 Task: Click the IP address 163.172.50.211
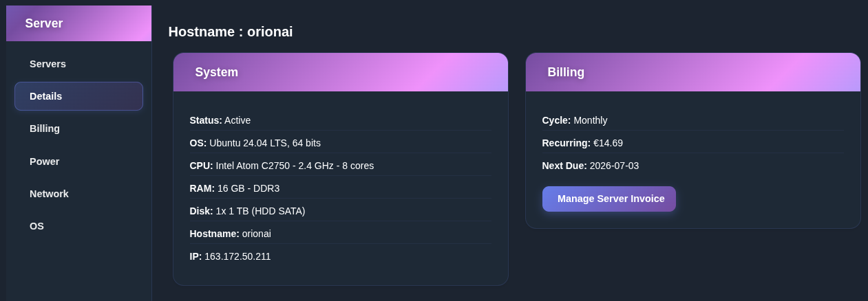coord(237,256)
